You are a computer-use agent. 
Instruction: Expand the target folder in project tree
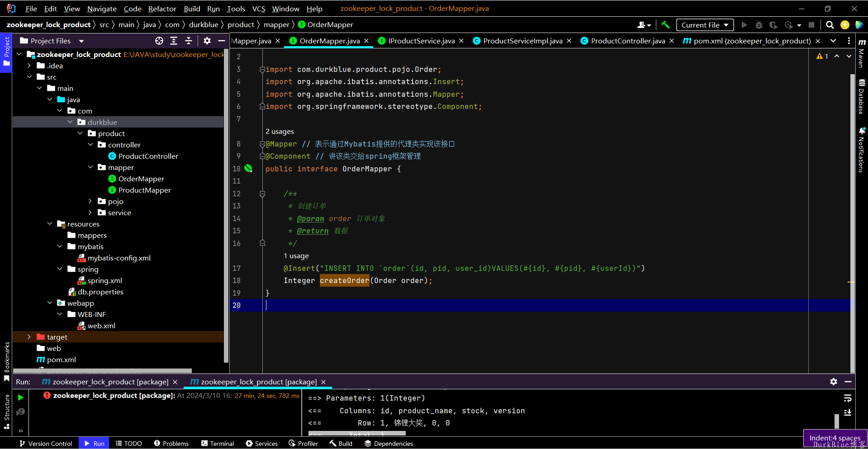pyautogui.click(x=29, y=337)
